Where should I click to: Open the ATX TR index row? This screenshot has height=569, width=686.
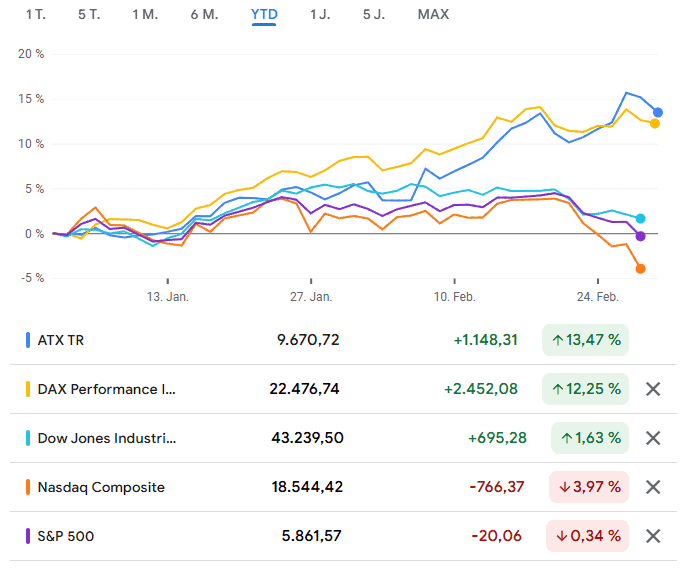pyautogui.click(x=343, y=340)
